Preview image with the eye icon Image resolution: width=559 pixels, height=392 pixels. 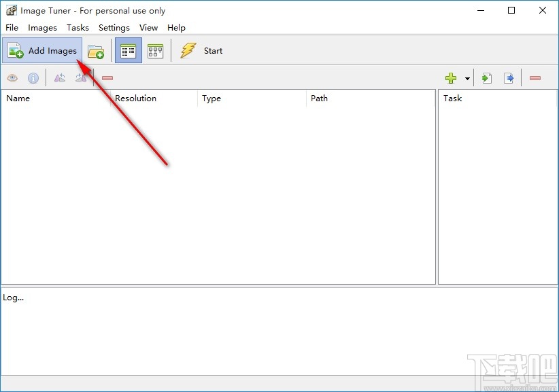pyautogui.click(x=12, y=77)
